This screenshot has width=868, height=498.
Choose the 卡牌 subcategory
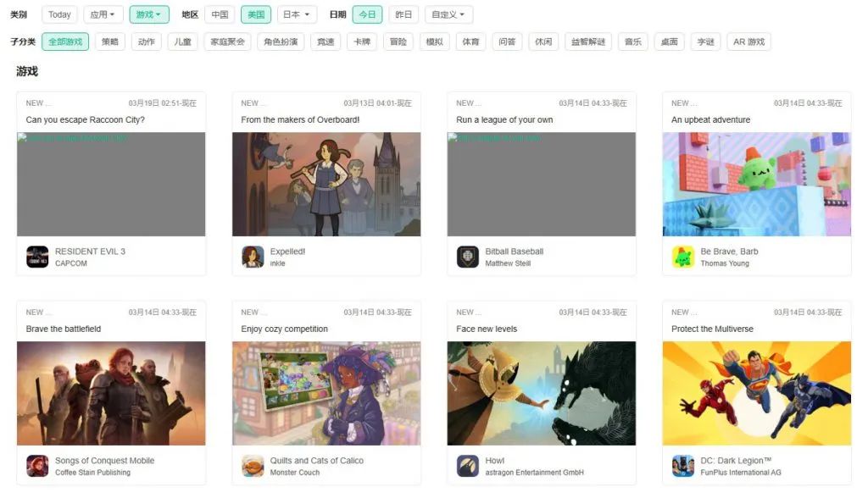362,41
